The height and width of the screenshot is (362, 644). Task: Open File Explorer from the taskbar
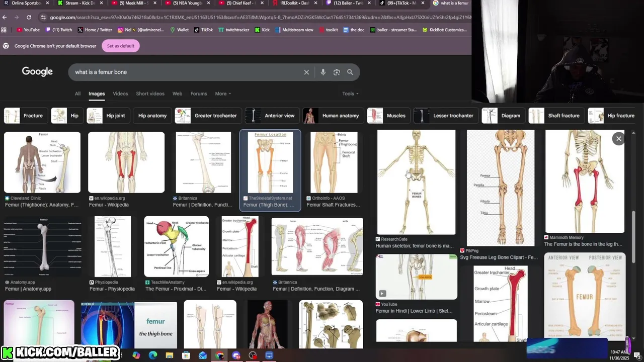click(170, 355)
